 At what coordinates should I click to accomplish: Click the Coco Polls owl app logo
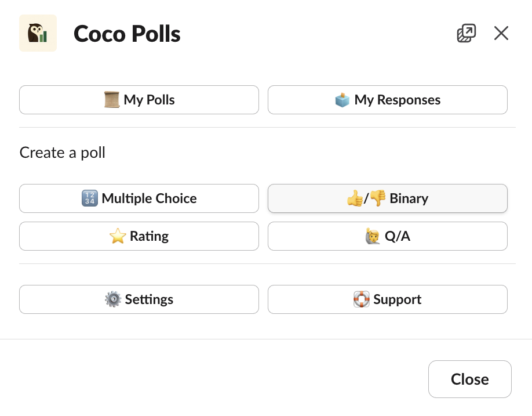point(38,33)
